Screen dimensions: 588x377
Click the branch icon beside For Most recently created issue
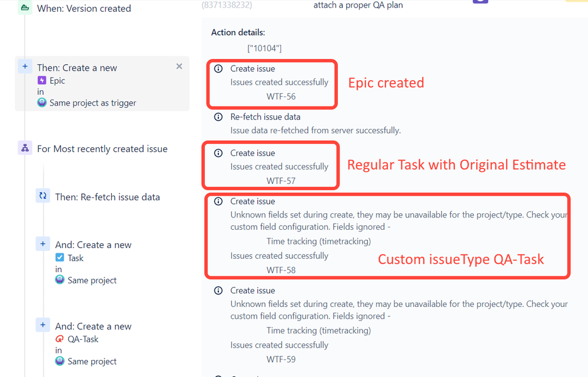coord(24,148)
